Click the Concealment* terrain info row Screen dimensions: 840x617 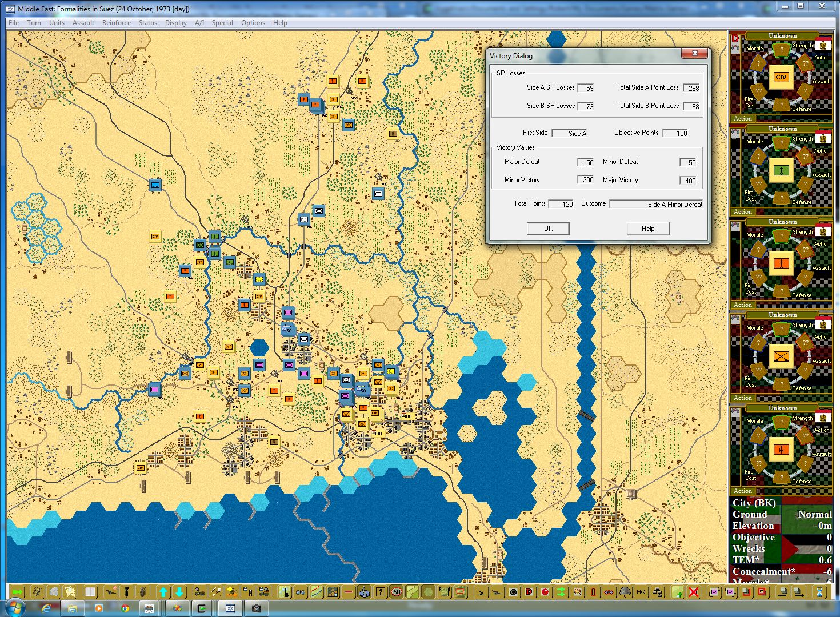tap(782, 571)
